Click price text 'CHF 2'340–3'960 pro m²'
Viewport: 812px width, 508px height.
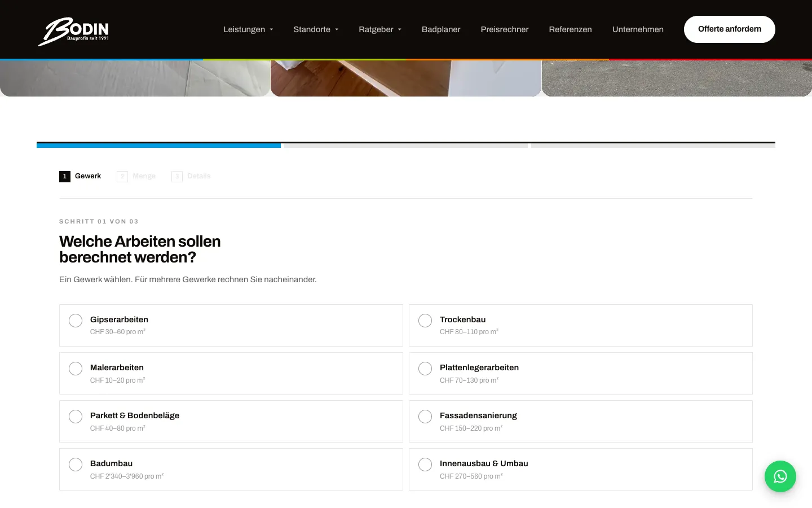pyautogui.click(x=127, y=476)
